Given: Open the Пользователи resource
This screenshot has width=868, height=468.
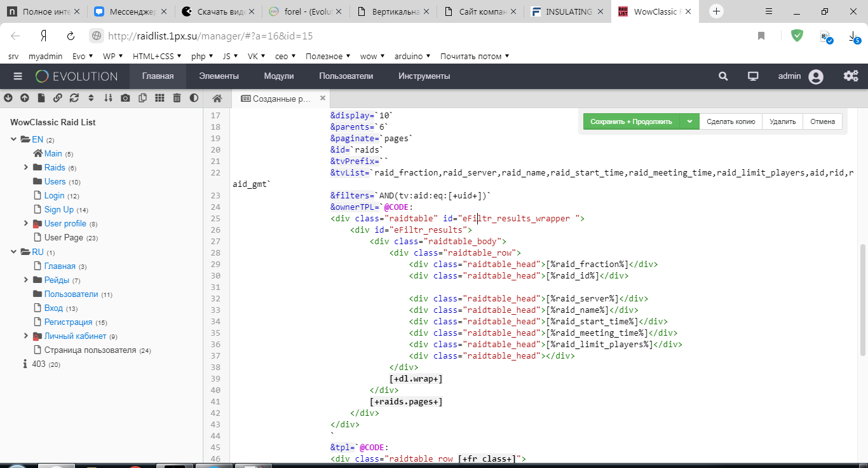Looking at the screenshot, I should pos(71,294).
